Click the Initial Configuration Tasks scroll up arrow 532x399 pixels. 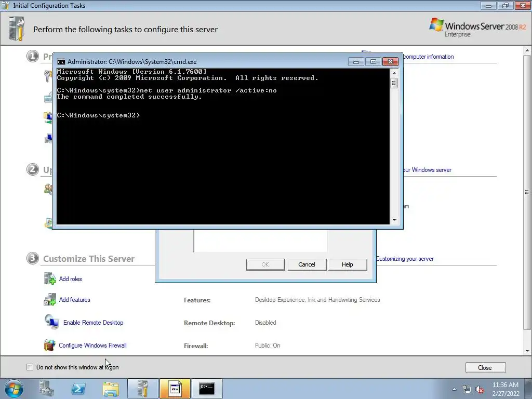coord(527,50)
